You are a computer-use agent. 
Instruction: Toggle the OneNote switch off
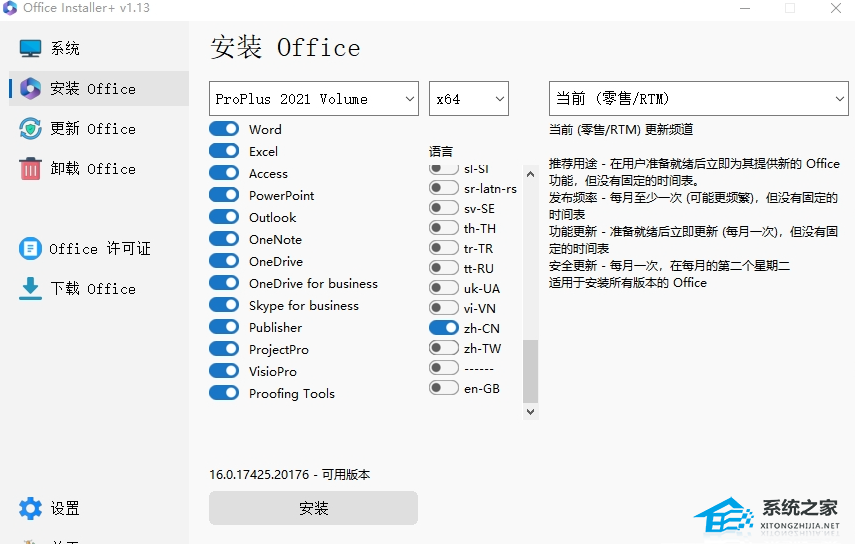click(224, 239)
